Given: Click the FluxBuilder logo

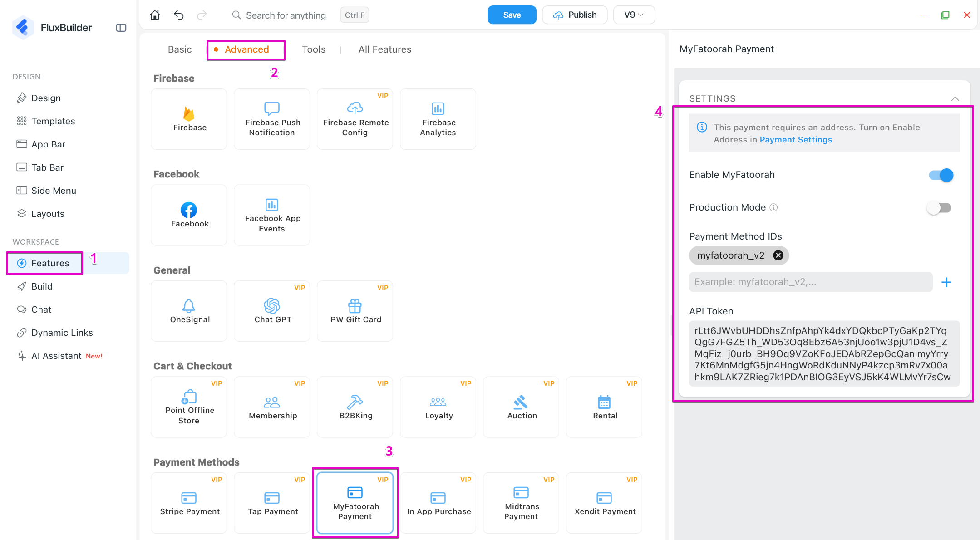Looking at the screenshot, I should pos(22,28).
